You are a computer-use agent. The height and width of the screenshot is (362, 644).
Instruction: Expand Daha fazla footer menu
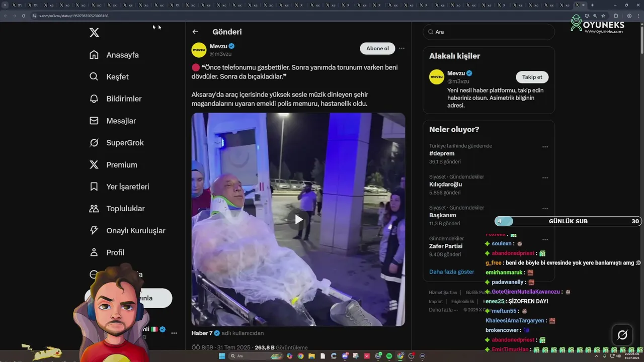(x=443, y=310)
